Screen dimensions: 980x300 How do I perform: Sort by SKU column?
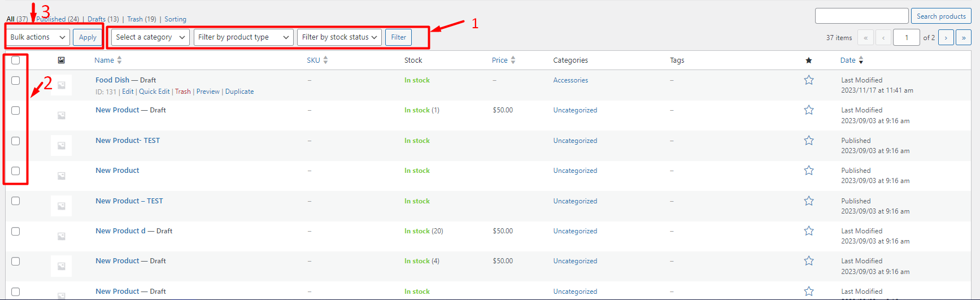tap(317, 60)
